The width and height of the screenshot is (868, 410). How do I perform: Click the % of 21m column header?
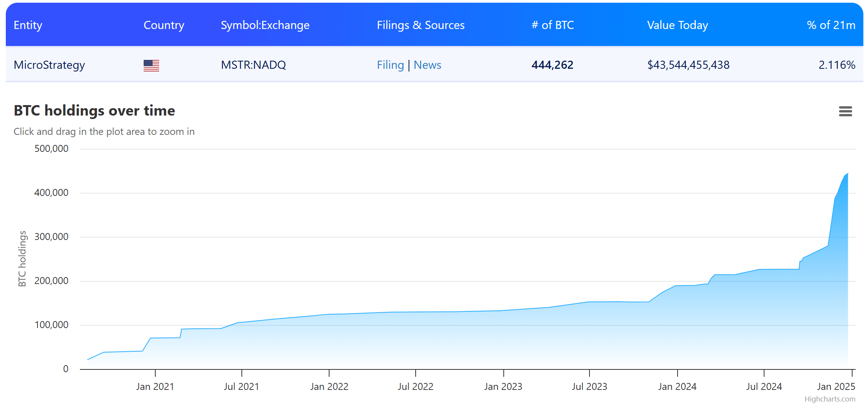coord(831,25)
